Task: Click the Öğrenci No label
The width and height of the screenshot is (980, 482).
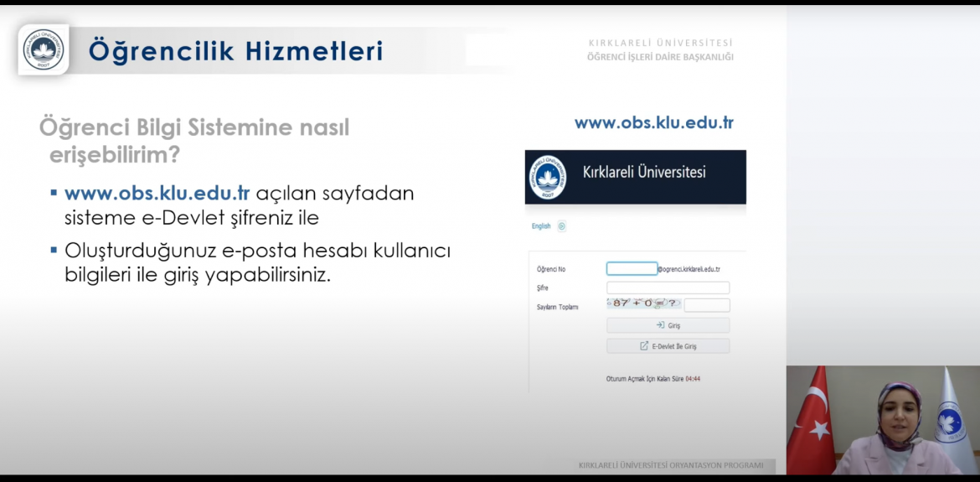Action: 551,269
